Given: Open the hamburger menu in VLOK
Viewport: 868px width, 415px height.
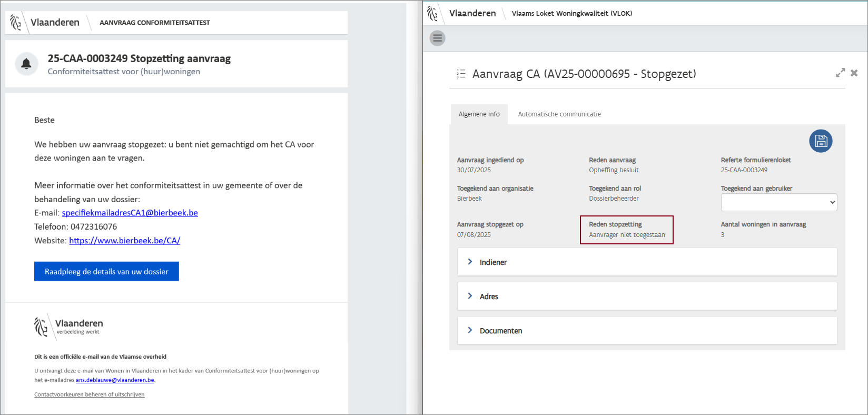Looking at the screenshot, I should coord(437,38).
